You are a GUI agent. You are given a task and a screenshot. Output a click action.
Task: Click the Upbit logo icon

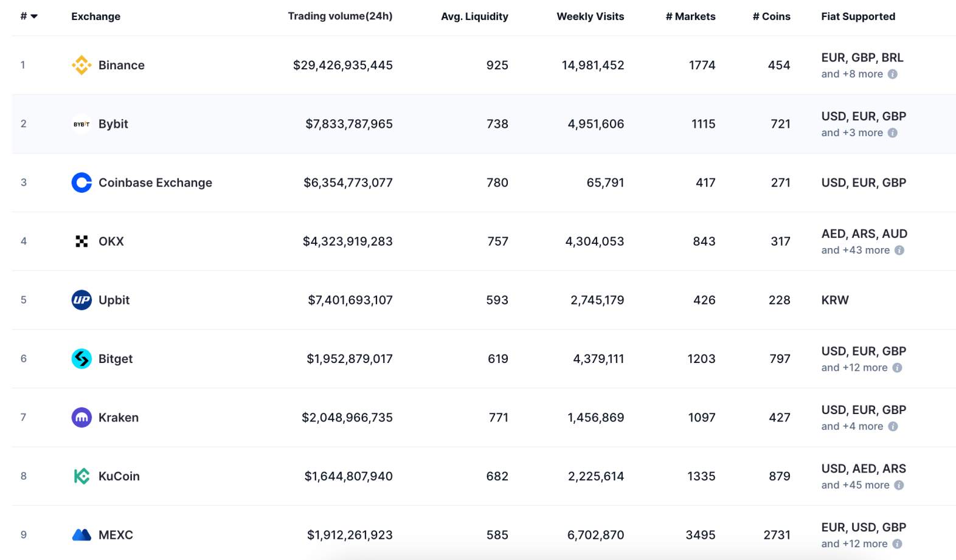pyautogui.click(x=81, y=300)
